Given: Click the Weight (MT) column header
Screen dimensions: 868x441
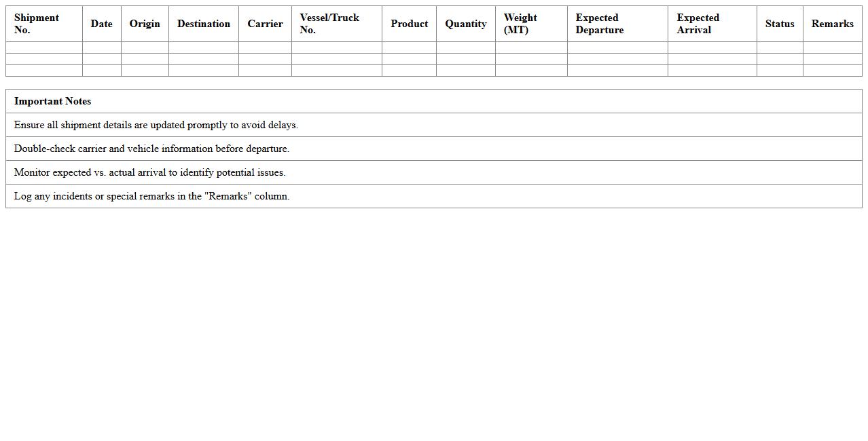Looking at the screenshot, I should pyautogui.click(x=521, y=24).
